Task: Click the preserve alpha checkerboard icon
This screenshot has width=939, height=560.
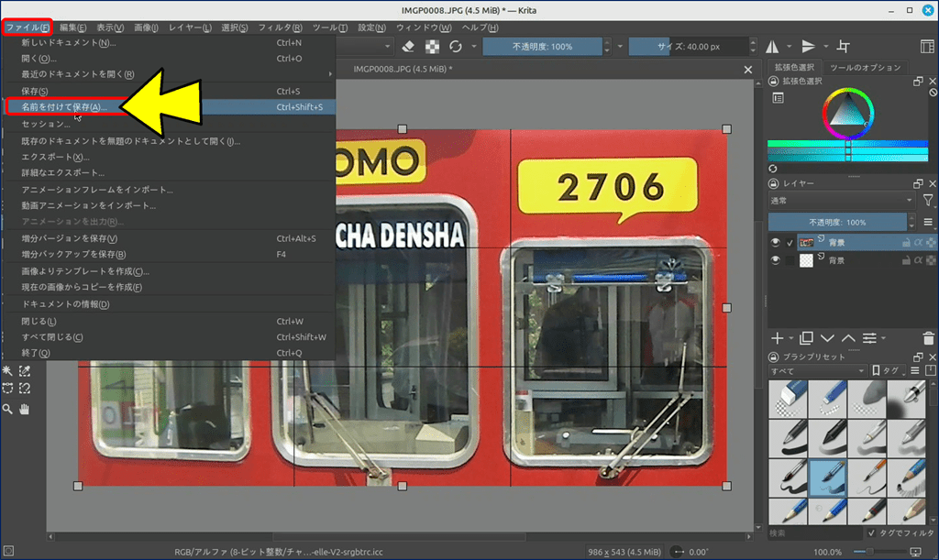Action: (432, 47)
